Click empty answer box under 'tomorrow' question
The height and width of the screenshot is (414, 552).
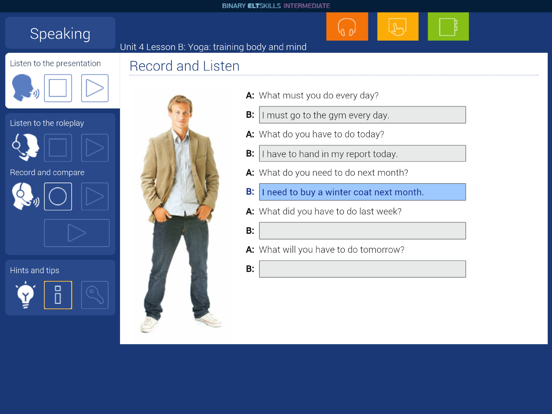point(362,269)
